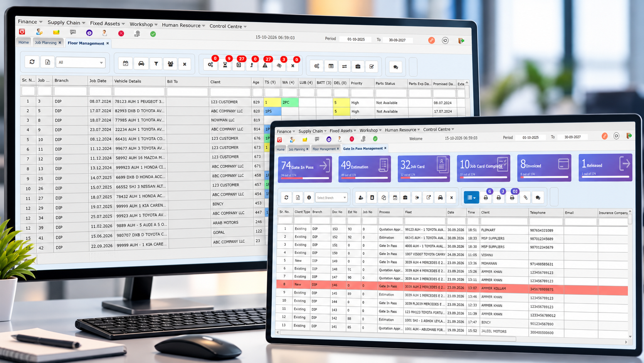Click swap arrows icon in Floor Management
The image size is (644, 363).
click(x=345, y=66)
